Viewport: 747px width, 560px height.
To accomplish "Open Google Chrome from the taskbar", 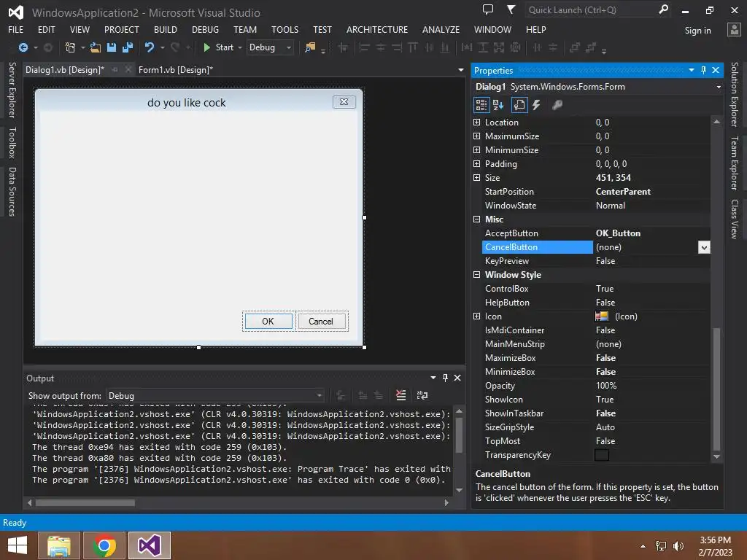I will tap(104, 545).
